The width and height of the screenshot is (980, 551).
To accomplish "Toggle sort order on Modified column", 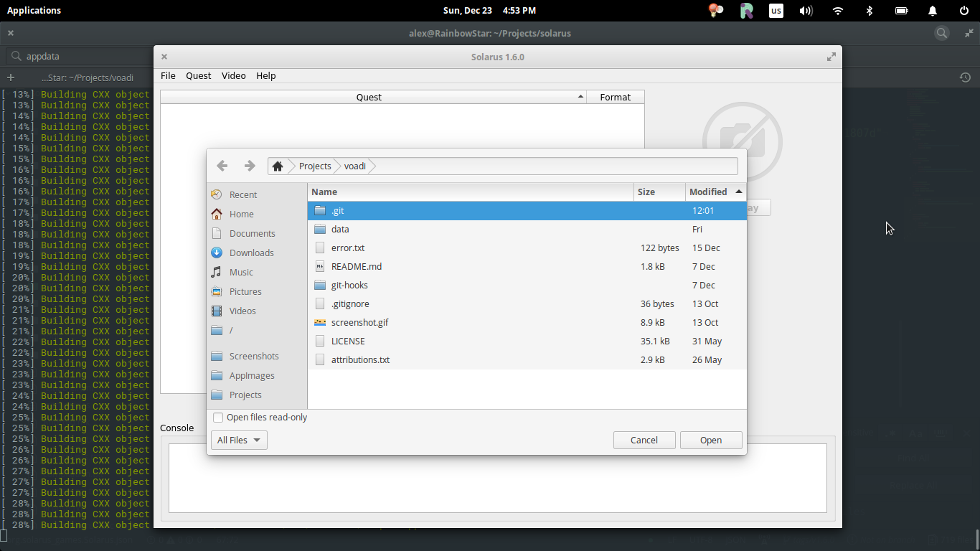I will 715,192.
